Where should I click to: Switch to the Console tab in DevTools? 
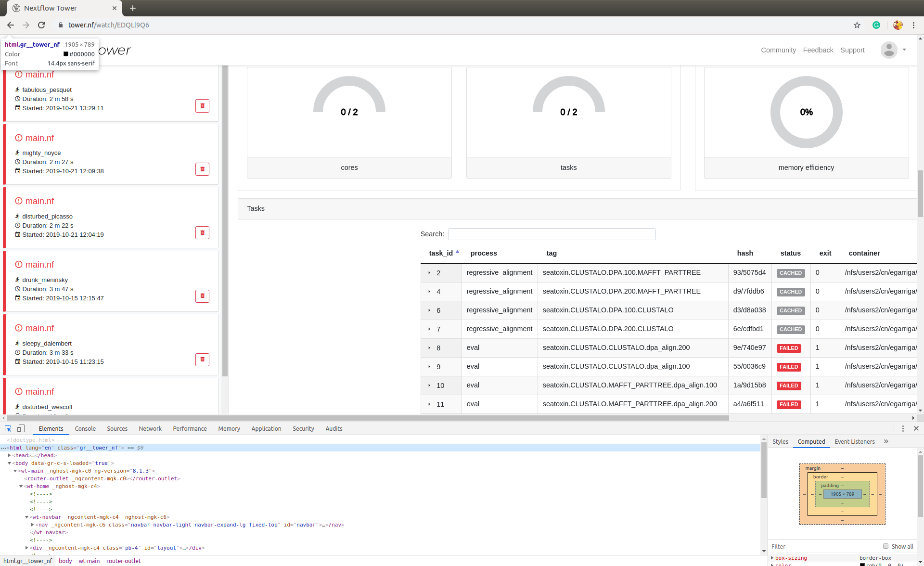[x=85, y=428]
